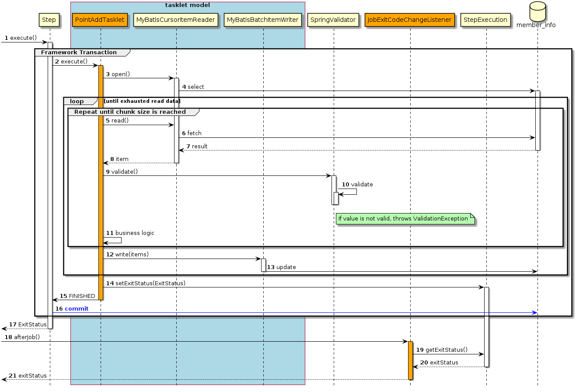This screenshot has height=392, width=576.
Task: Click the SpringValidator lifeline header
Action: click(333, 20)
